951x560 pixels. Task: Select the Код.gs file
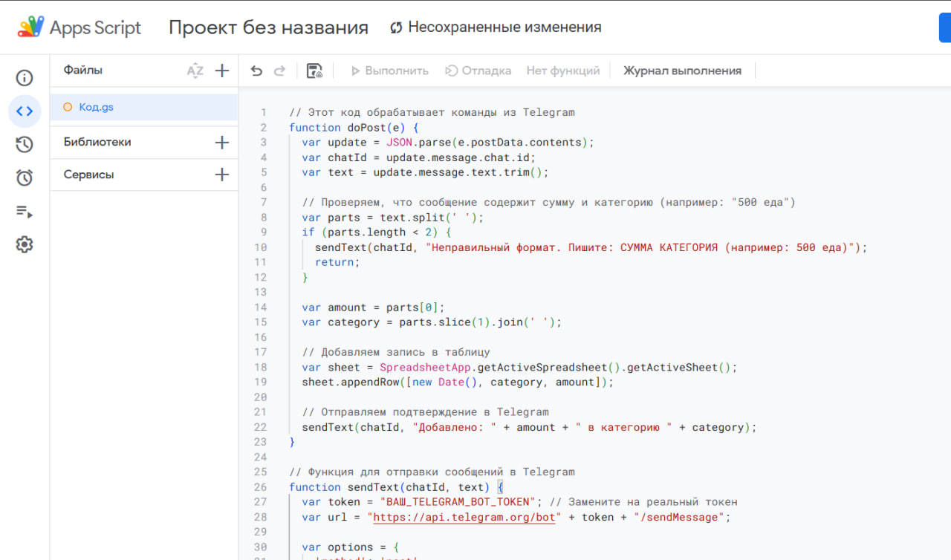click(x=144, y=107)
